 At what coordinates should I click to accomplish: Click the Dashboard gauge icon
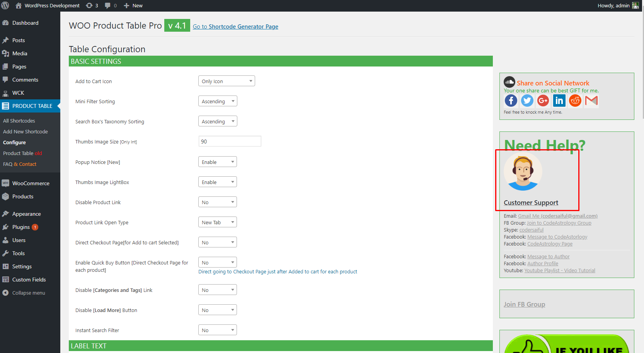pyautogui.click(x=5, y=23)
